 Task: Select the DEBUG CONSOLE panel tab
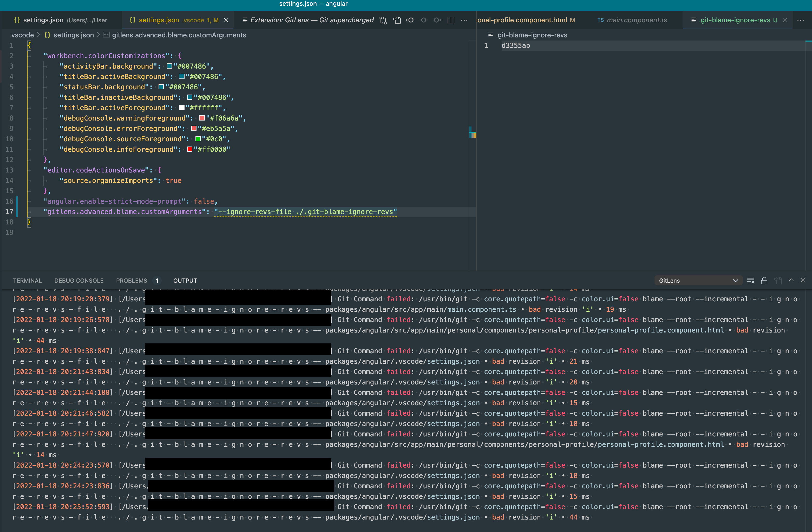coord(79,280)
